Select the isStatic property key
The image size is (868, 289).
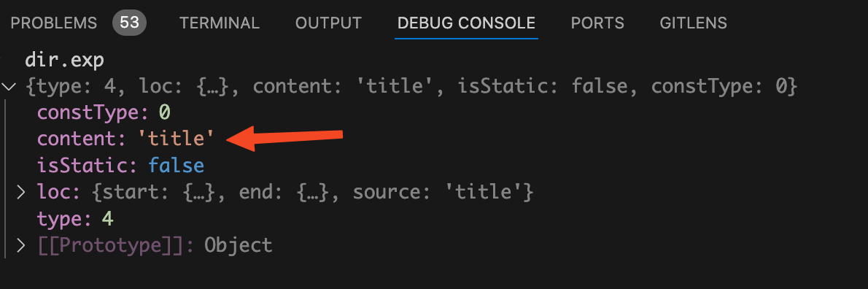coord(87,166)
